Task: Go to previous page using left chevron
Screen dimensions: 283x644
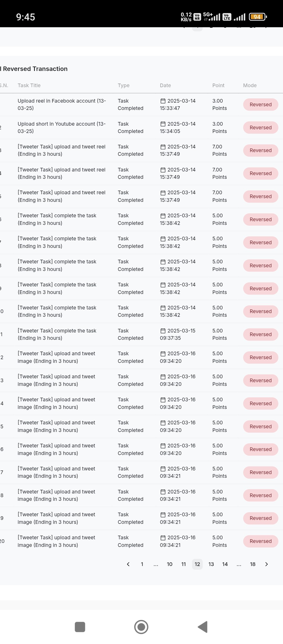Action: 128,564
